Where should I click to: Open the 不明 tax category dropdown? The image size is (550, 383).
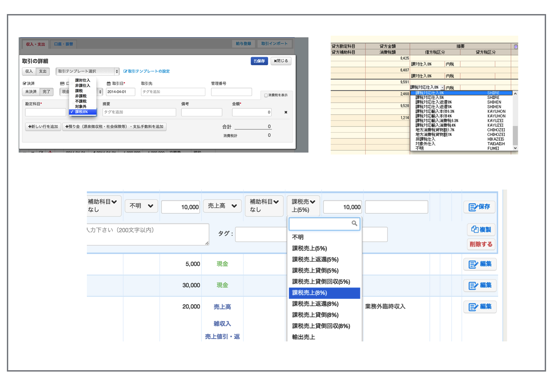pos(141,206)
